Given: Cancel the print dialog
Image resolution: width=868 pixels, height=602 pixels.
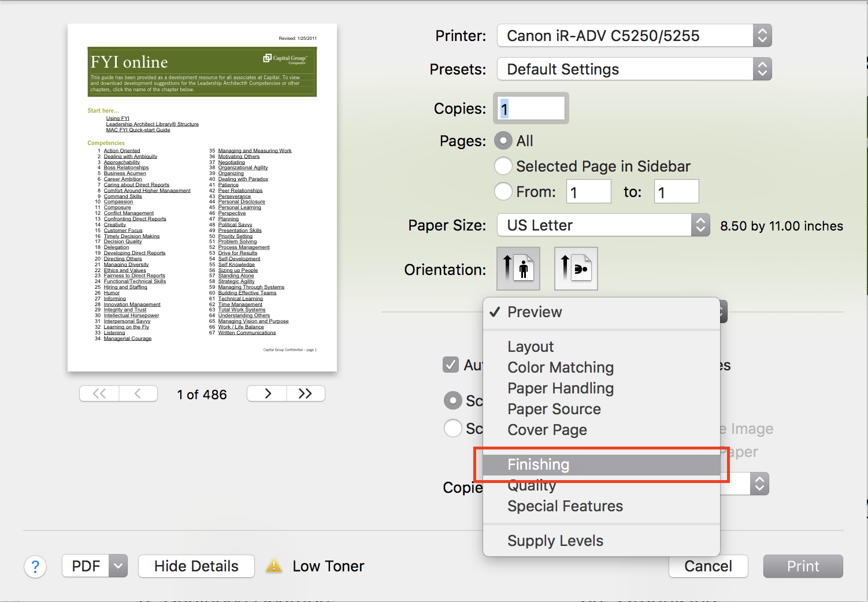Looking at the screenshot, I should point(708,566).
